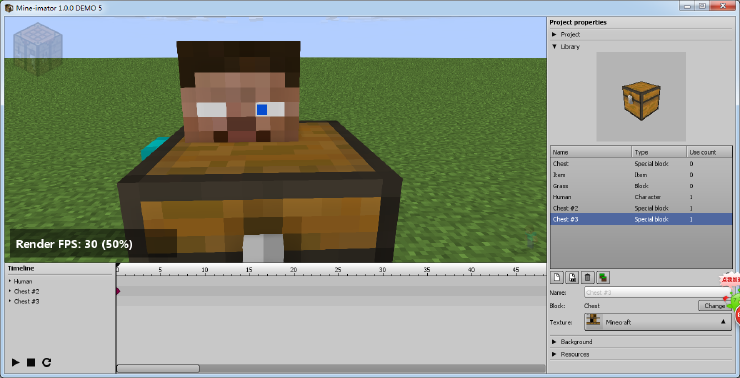Click the translucent cube icon in the viewport
Viewport: 740px width, 378px height.
(x=38, y=49)
